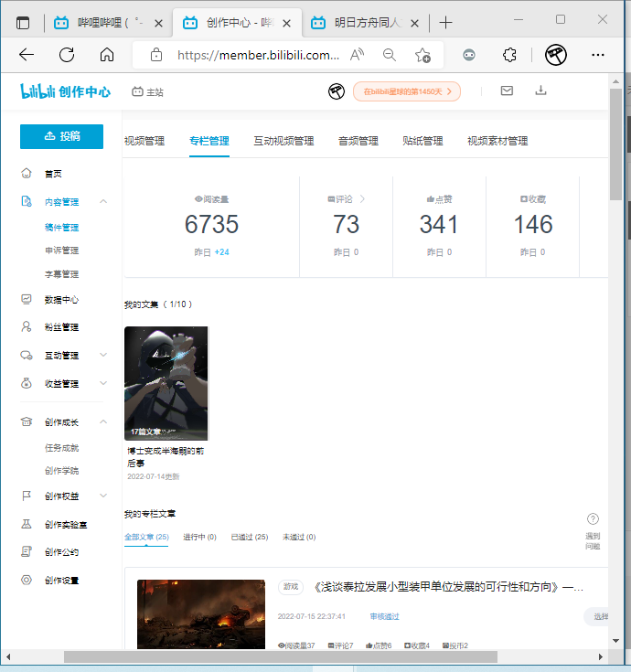Open 首页 home in sidebar
Image resolution: width=631 pixels, height=672 pixels.
53,174
